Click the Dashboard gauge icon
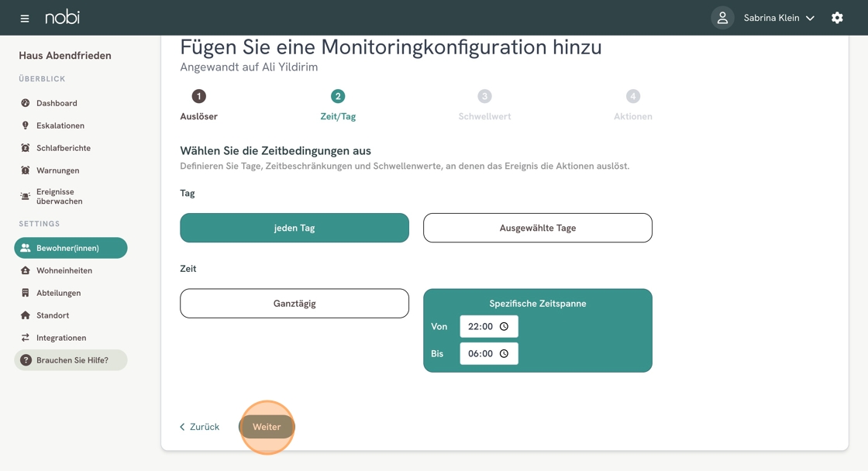 tap(25, 103)
